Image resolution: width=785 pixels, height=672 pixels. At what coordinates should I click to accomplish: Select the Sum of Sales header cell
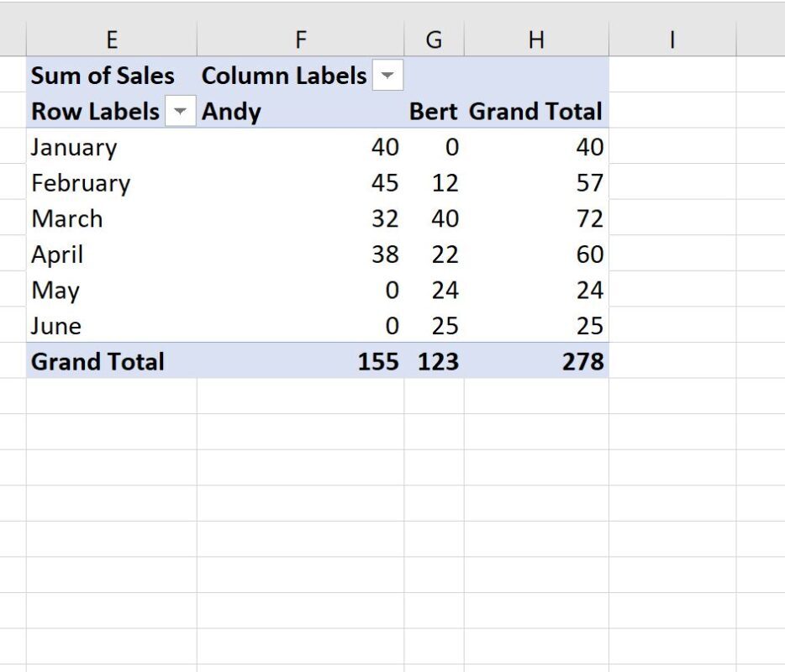[x=101, y=76]
